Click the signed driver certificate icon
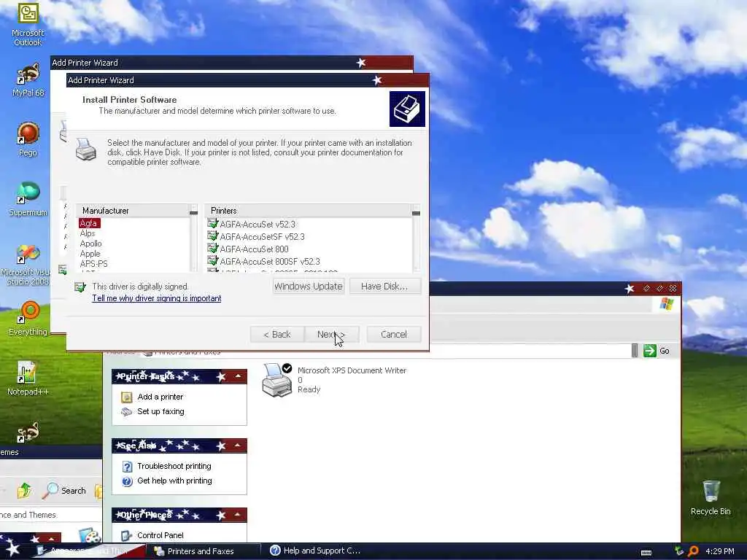 [x=80, y=287]
